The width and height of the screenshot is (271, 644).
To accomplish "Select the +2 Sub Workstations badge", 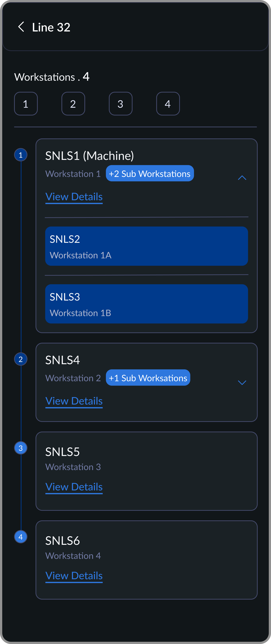I will tap(150, 173).
